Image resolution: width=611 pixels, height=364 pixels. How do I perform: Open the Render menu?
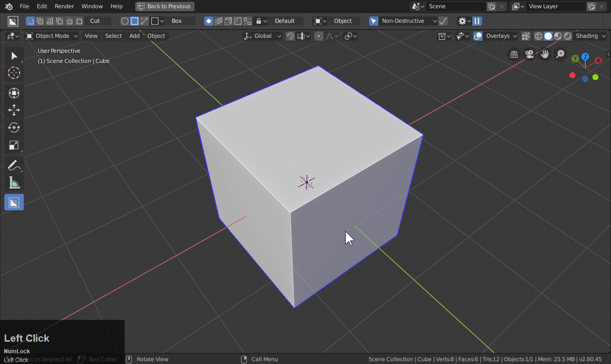coord(64,6)
